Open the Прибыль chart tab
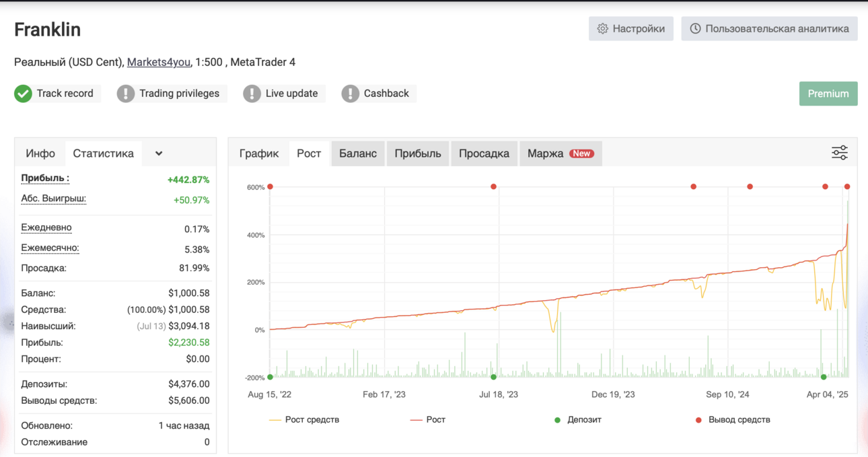The width and height of the screenshot is (868, 457). point(418,153)
